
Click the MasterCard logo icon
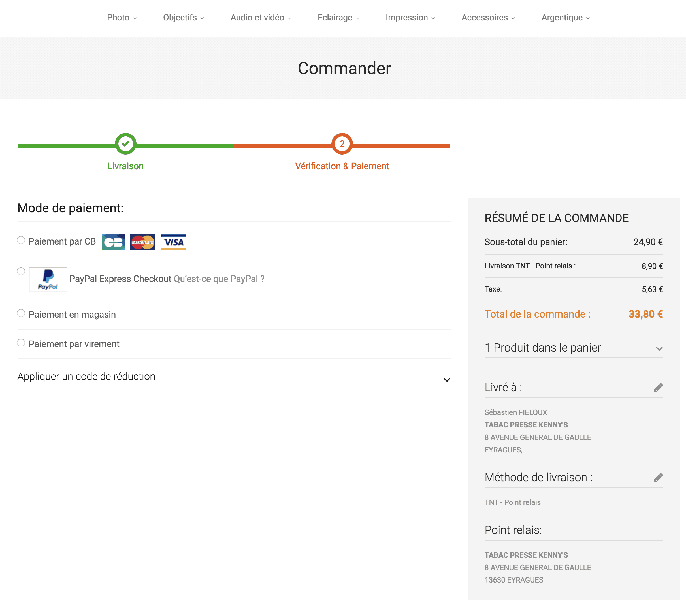pos(142,242)
